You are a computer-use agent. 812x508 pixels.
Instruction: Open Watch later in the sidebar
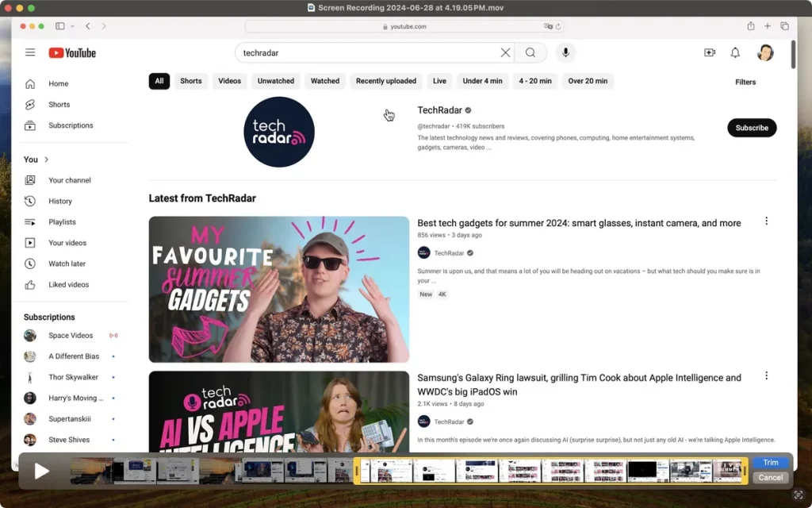coord(67,264)
